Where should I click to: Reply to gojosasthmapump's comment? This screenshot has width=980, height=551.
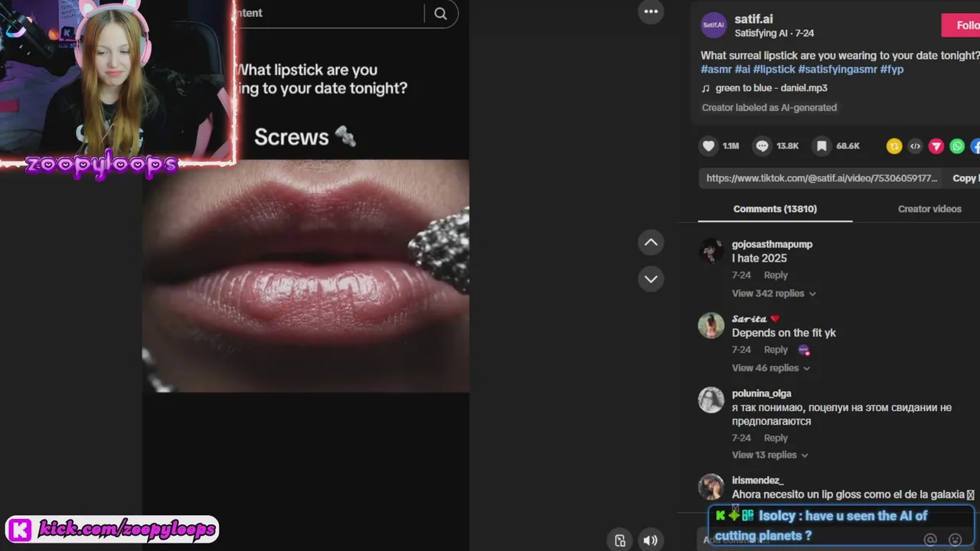pyautogui.click(x=776, y=275)
